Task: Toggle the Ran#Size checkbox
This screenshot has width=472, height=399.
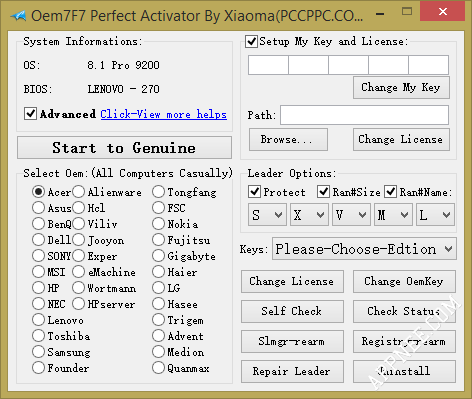Action: tap(323, 192)
